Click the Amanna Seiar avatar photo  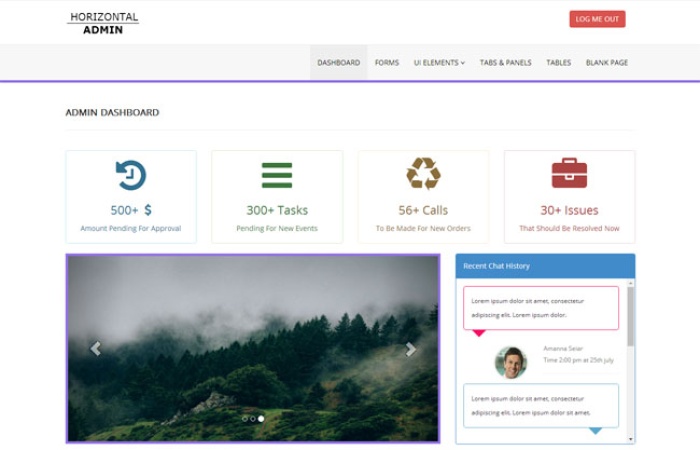point(511,362)
